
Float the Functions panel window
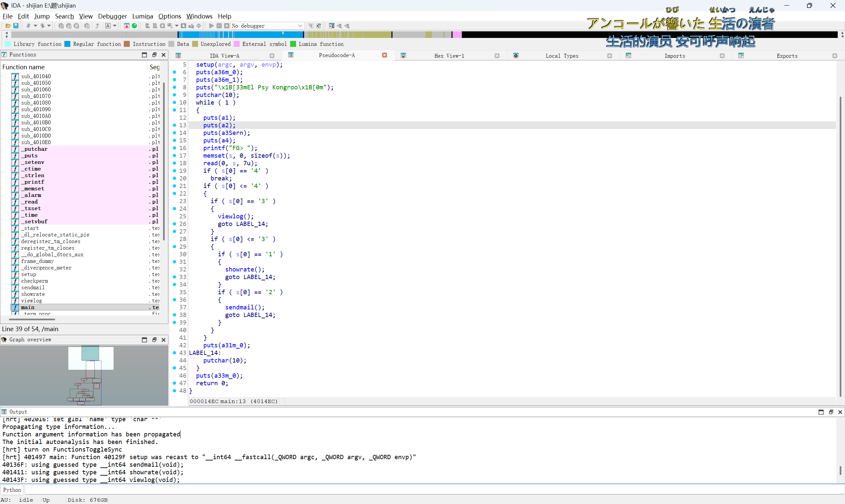coord(154,55)
